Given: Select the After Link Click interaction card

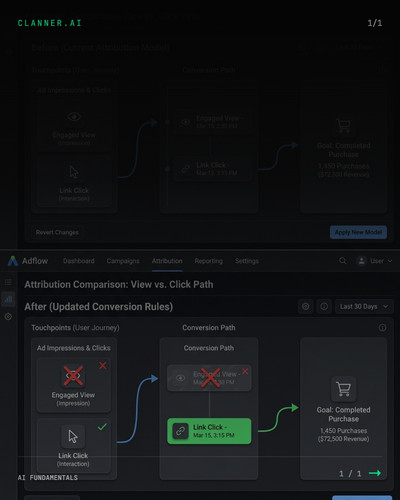Looking at the screenshot, I should click(74, 446).
